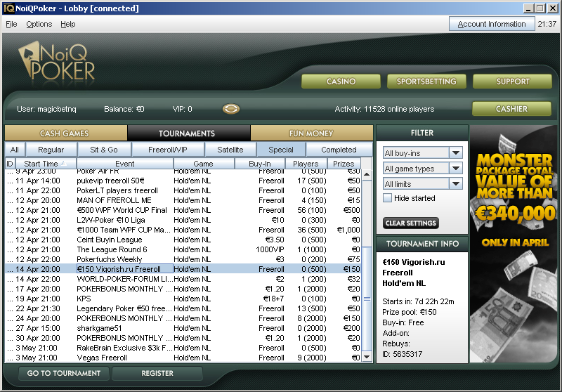Viewport: 562px width, 392px height.
Task: Select The League Round 6 row
Action: tap(183, 249)
